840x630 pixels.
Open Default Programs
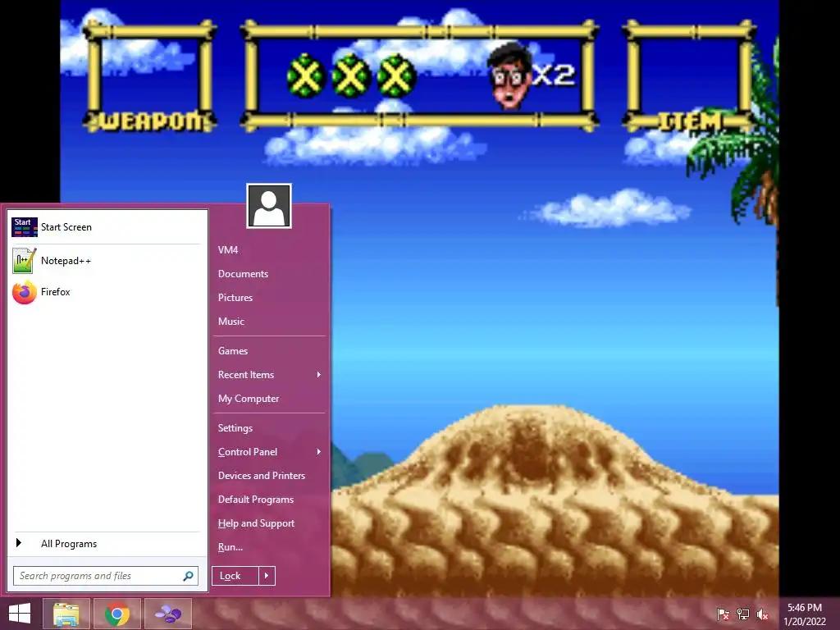[x=256, y=500]
